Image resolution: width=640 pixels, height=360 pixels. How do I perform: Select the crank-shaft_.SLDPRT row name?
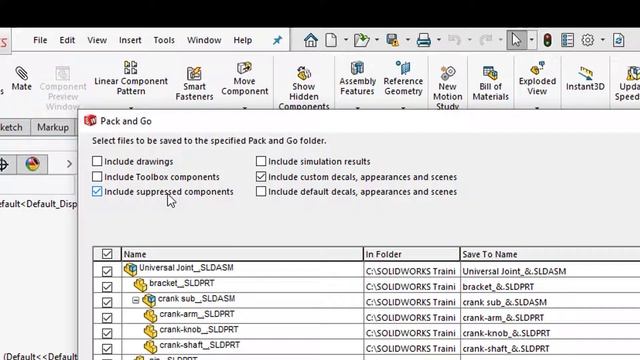200,345
